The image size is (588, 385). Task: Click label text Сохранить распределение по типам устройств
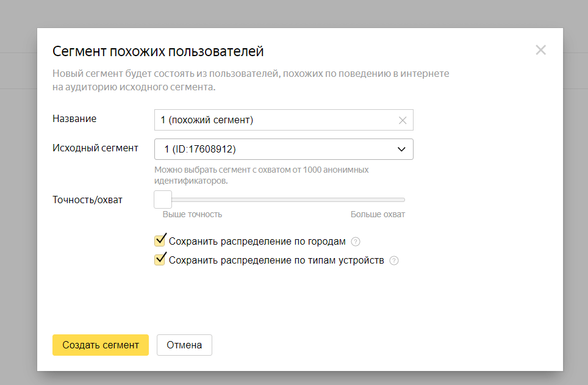coord(276,261)
